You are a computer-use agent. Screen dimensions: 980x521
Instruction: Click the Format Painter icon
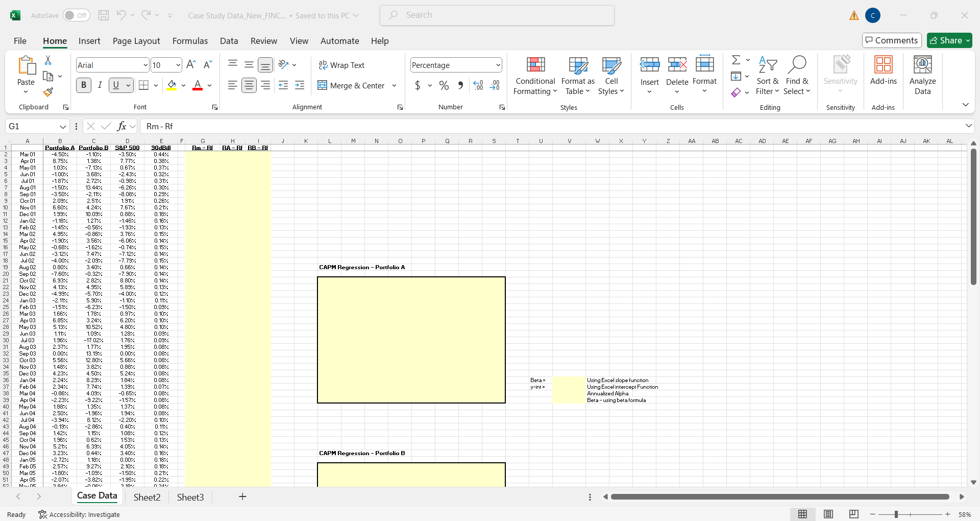coord(48,92)
